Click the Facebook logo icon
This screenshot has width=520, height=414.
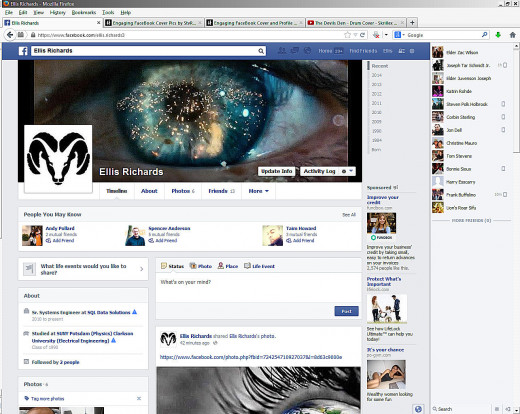23,51
